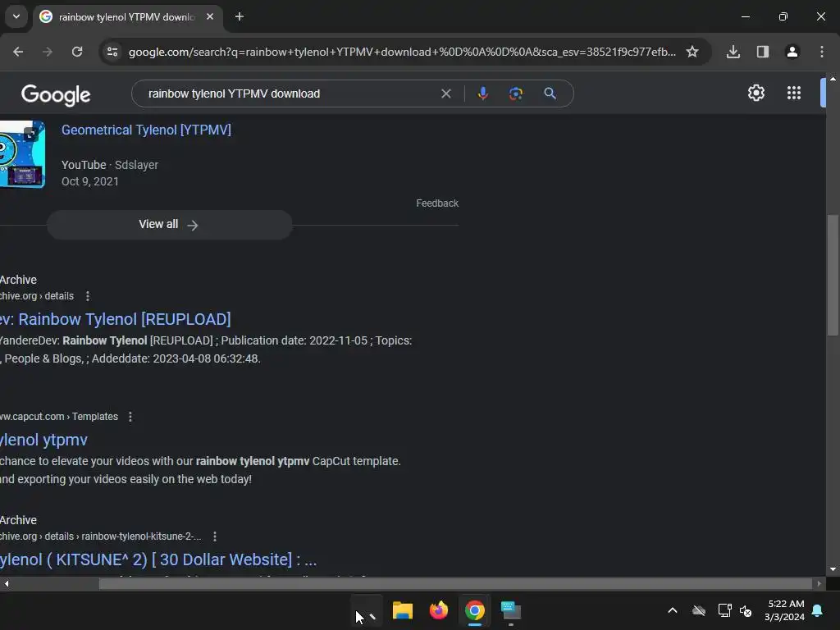Image resolution: width=840 pixels, height=630 pixels.
Task: Open Chrome side panel
Action: tap(763, 52)
